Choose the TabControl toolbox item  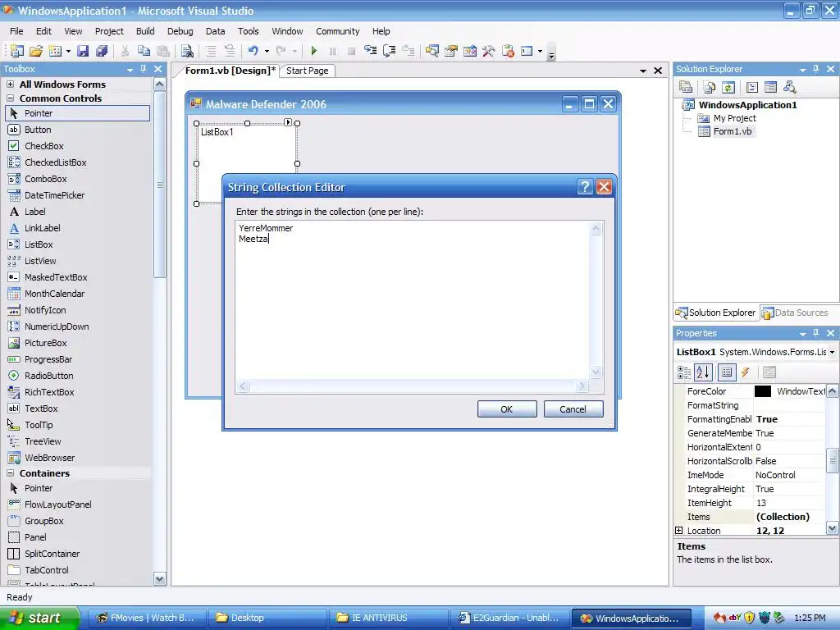click(x=46, y=570)
